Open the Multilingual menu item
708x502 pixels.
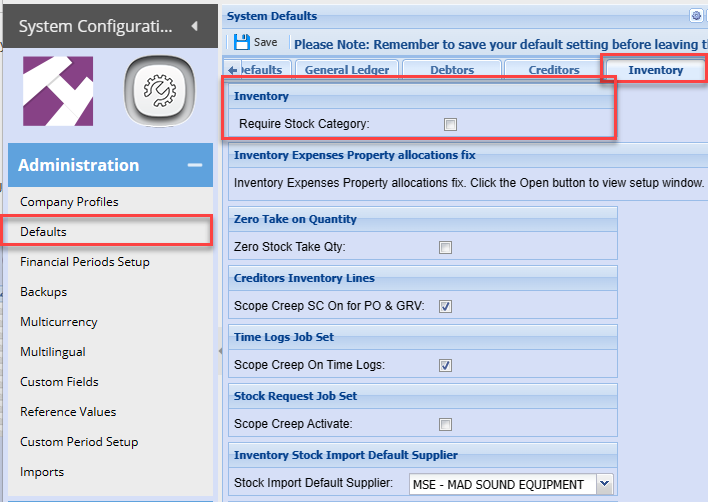(53, 352)
